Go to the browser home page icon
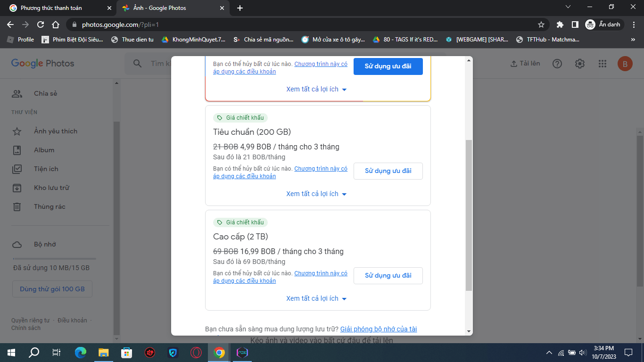Image resolution: width=644 pixels, height=362 pixels. [x=56, y=25]
